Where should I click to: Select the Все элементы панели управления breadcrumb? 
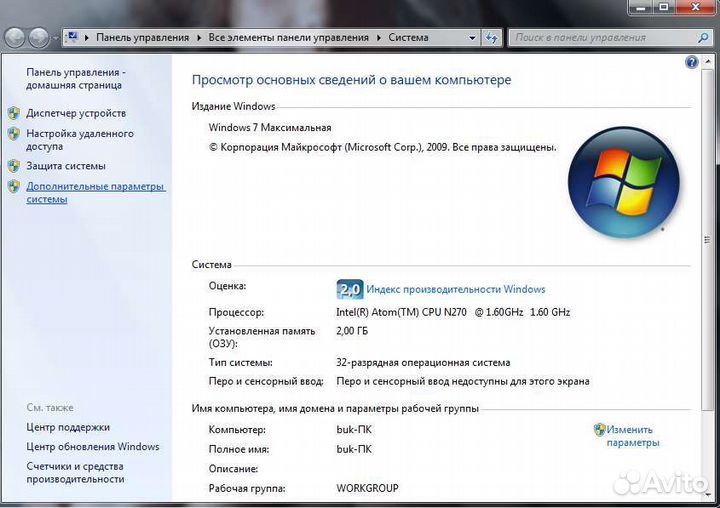tap(288, 38)
